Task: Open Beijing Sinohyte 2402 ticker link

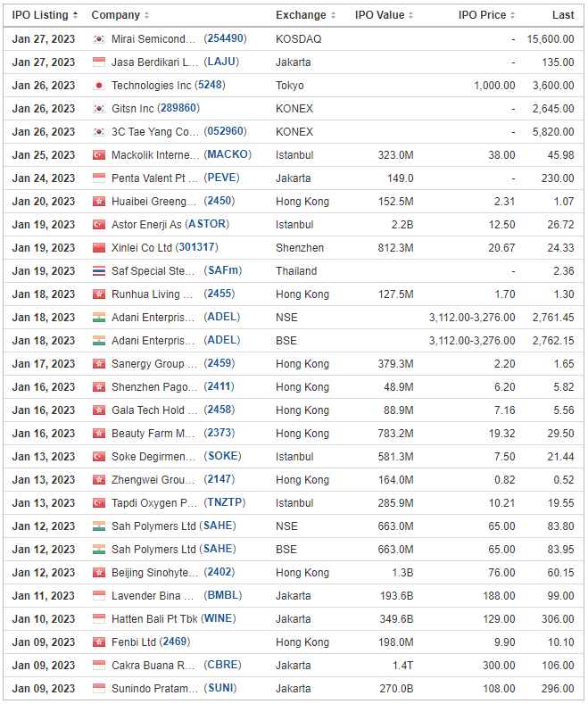Action: 219,572
